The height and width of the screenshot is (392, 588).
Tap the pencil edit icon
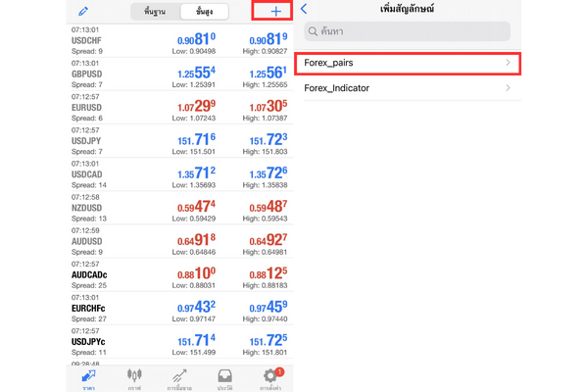(83, 12)
